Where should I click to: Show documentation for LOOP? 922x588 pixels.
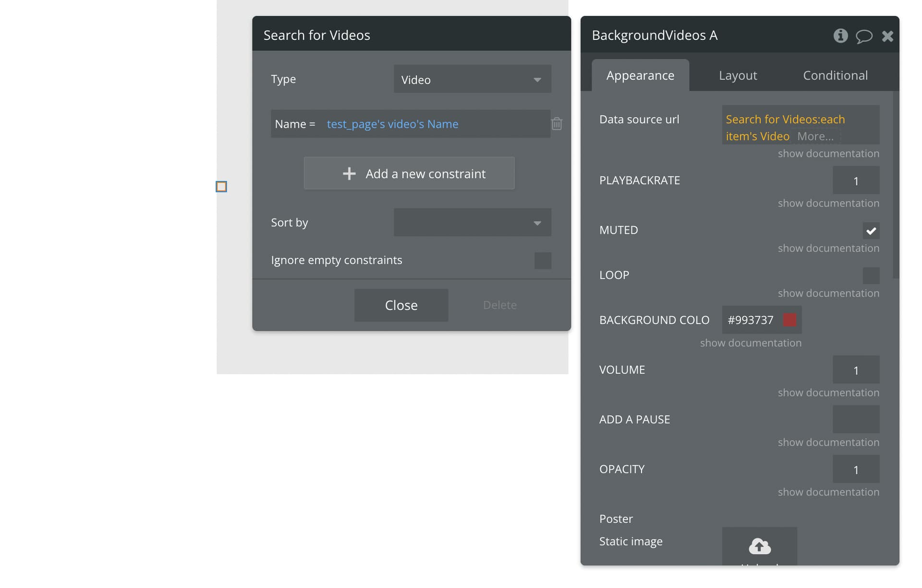828,293
